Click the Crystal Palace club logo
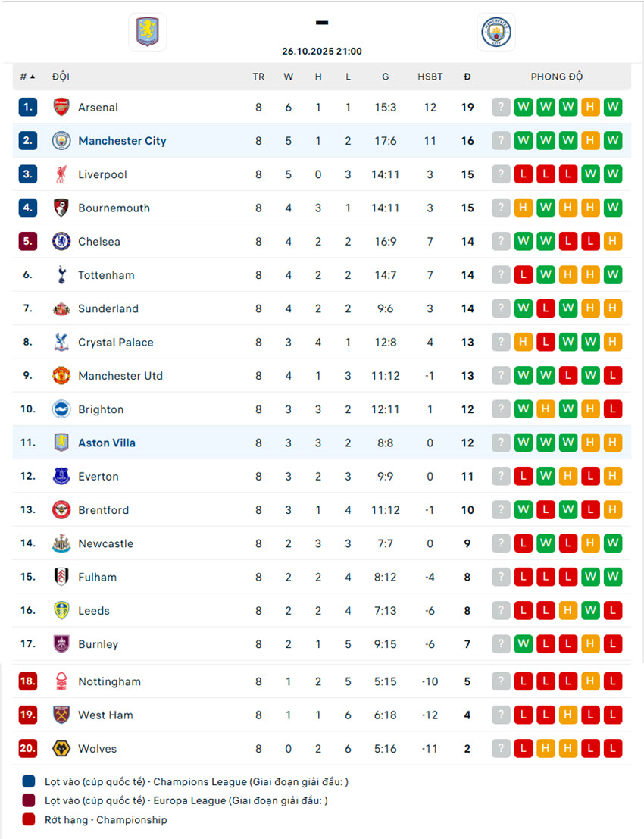The height and width of the screenshot is (839, 644). tap(61, 343)
